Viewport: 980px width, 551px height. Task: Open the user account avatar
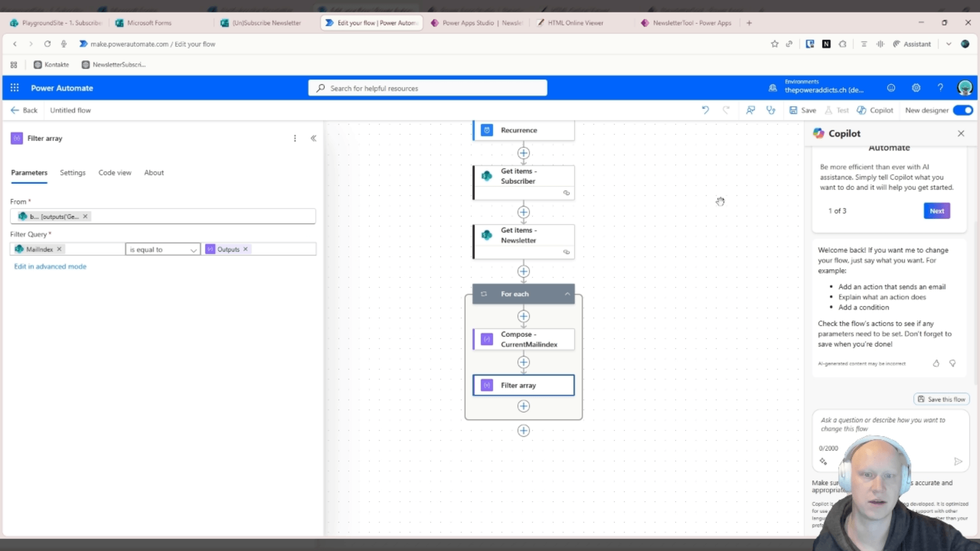point(965,88)
